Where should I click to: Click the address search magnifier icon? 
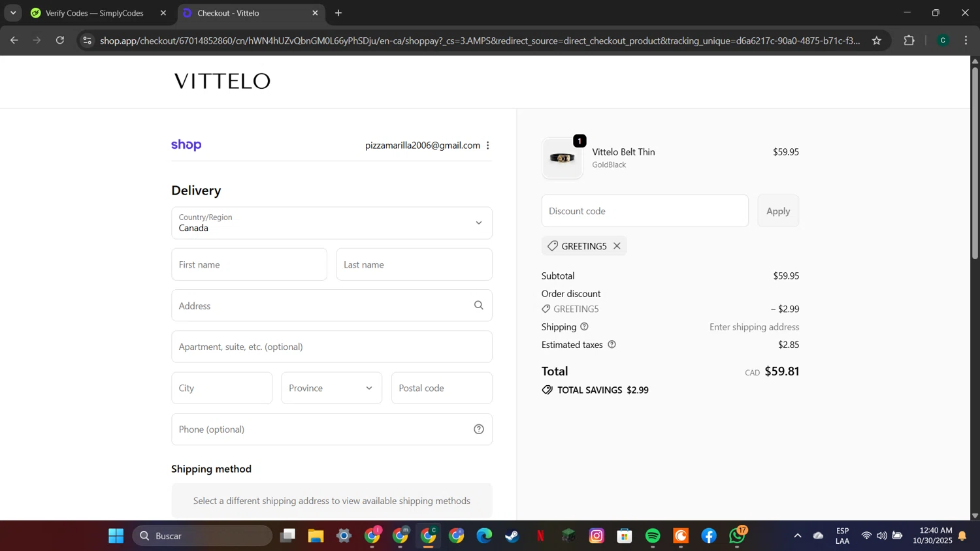tap(479, 306)
